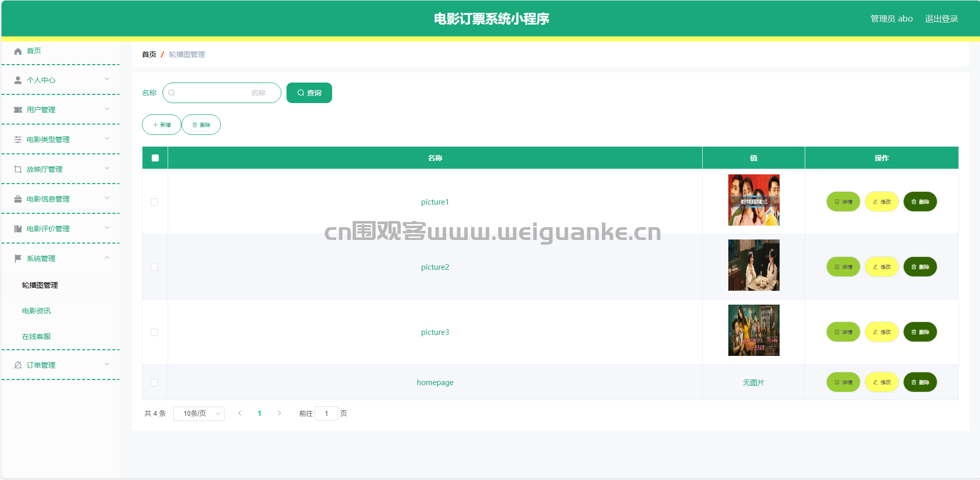Open 在线客服 submenu item

tap(36, 336)
